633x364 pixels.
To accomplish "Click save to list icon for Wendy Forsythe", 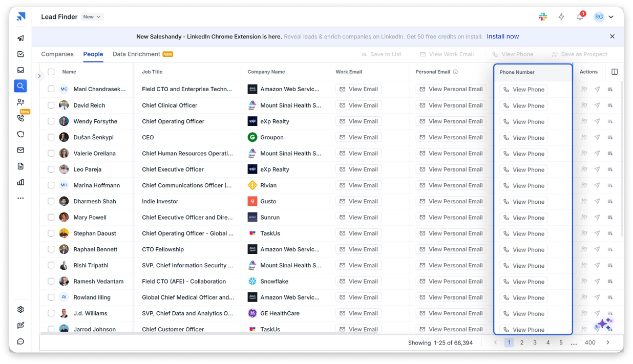I will click(610, 121).
